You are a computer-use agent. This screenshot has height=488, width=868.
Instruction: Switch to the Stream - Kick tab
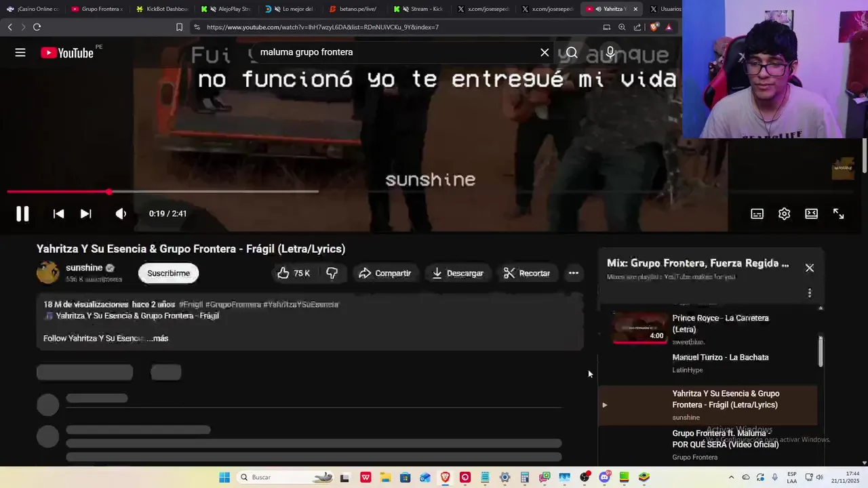point(420,9)
